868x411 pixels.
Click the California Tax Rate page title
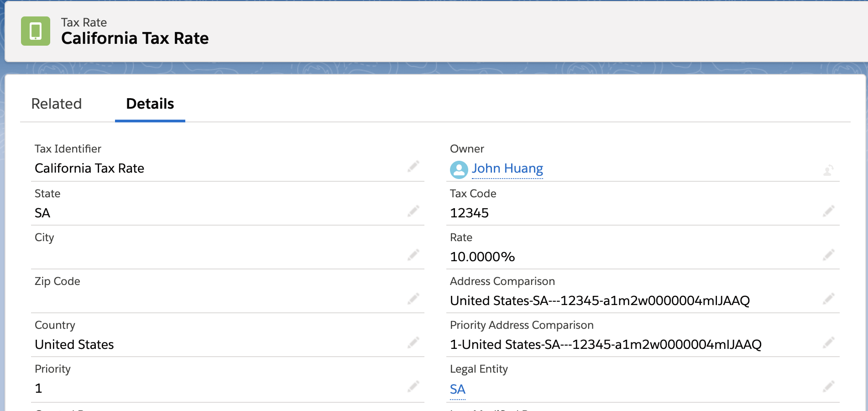pyautogui.click(x=135, y=38)
